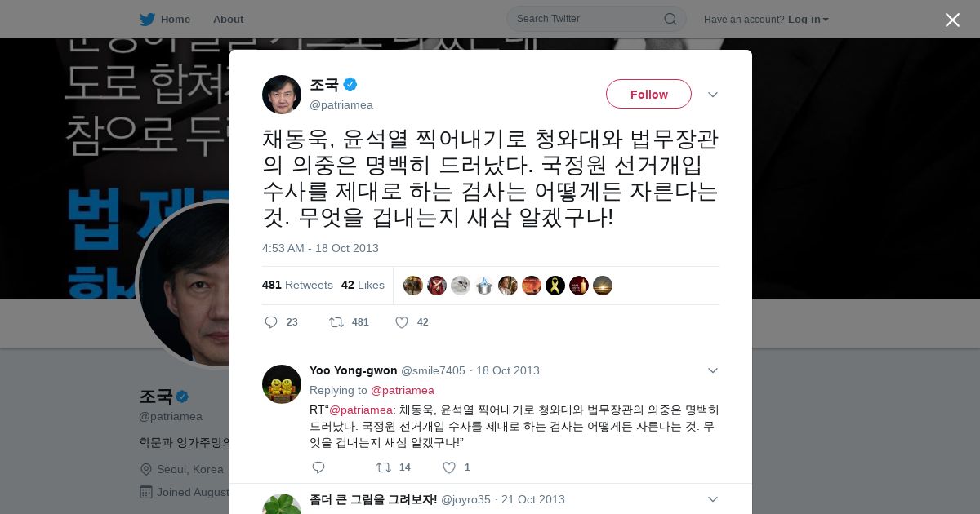Open the Home menu item
Viewport: 980px width, 514px height.
coord(165,19)
